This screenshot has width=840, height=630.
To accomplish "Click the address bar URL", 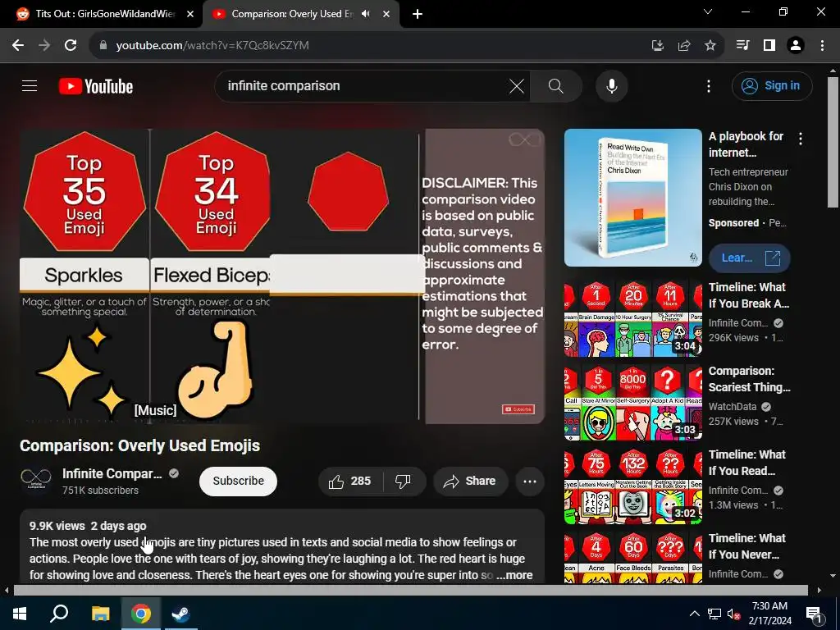I will click(x=212, y=46).
